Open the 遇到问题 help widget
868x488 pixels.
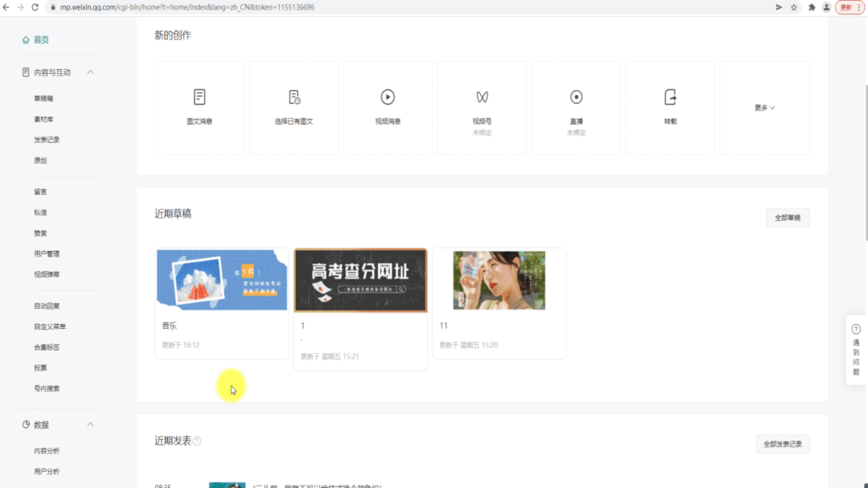click(x=856, y=350)
